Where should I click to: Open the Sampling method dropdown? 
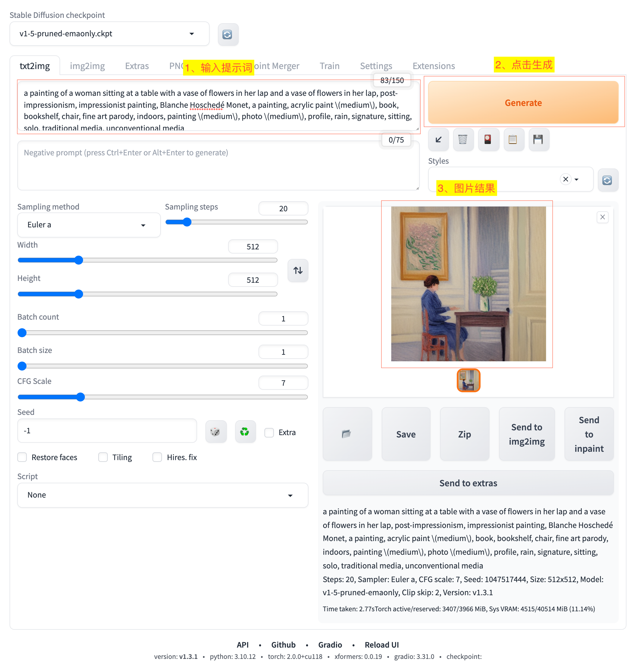(88, 225)
